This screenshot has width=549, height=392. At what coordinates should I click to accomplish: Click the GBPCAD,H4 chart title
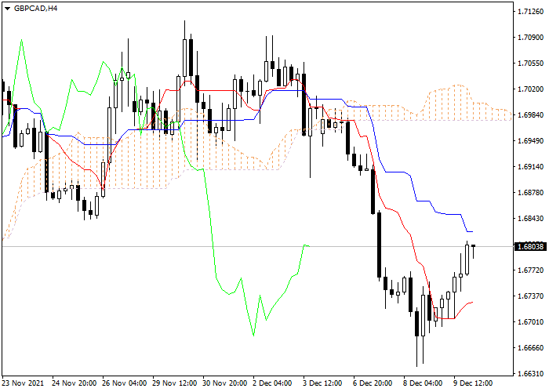35,9
